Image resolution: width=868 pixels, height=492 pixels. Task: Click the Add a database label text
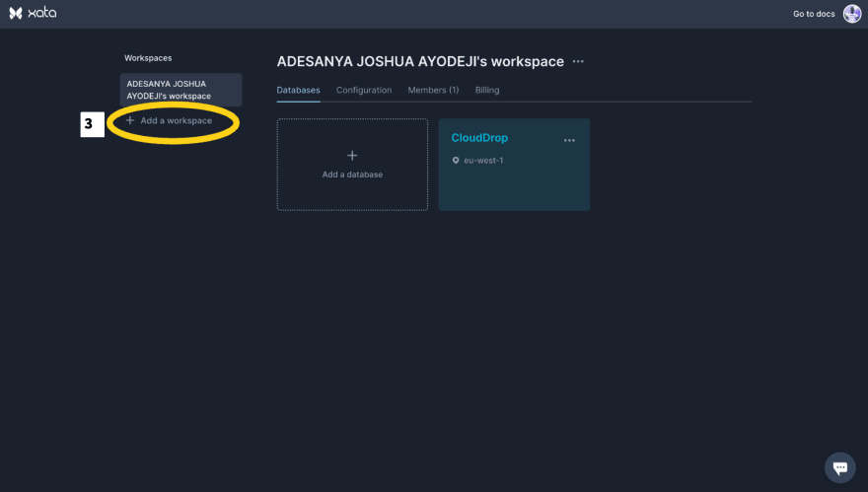[352, 175]
